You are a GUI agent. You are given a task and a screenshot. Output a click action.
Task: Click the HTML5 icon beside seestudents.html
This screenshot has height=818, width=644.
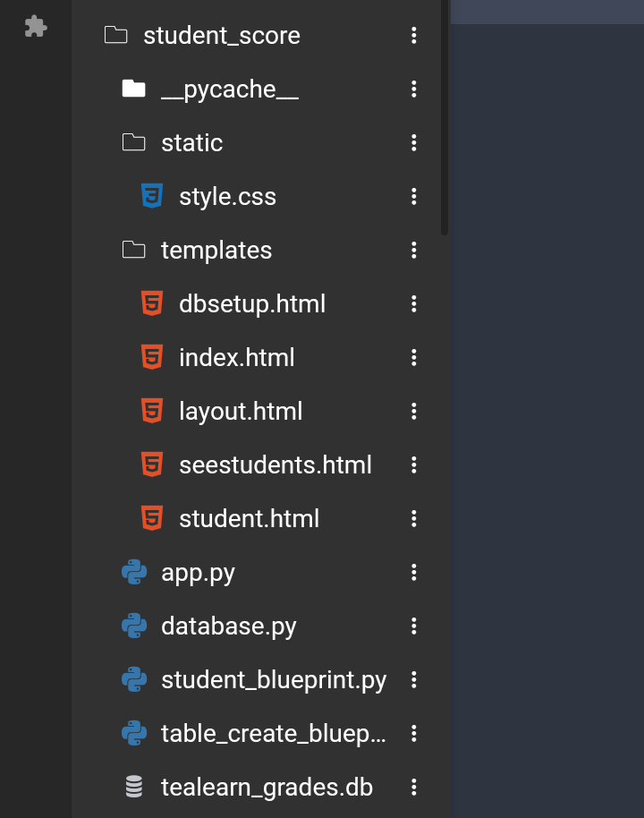coord(152,464)
